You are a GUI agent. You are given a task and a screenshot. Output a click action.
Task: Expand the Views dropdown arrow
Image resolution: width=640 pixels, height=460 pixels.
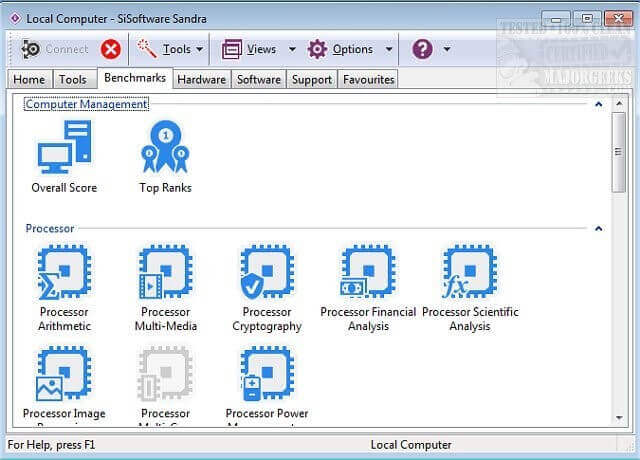click(292, 49)
